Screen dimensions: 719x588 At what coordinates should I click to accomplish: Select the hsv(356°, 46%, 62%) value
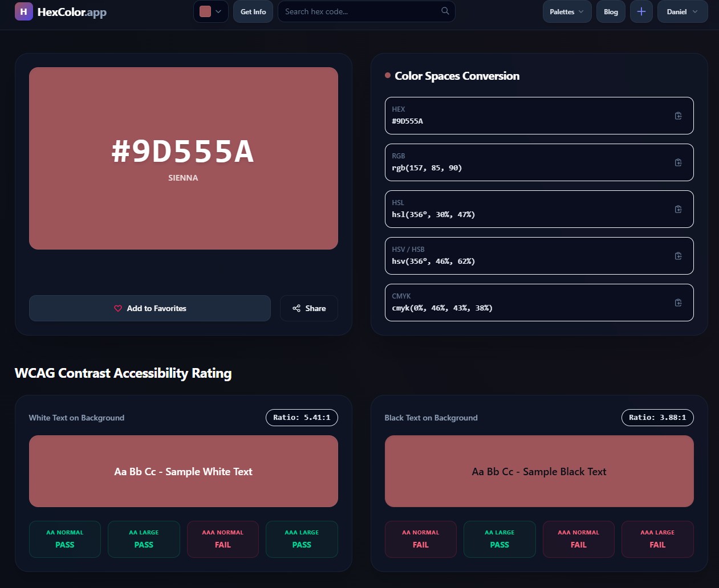(x=433, y=261)
